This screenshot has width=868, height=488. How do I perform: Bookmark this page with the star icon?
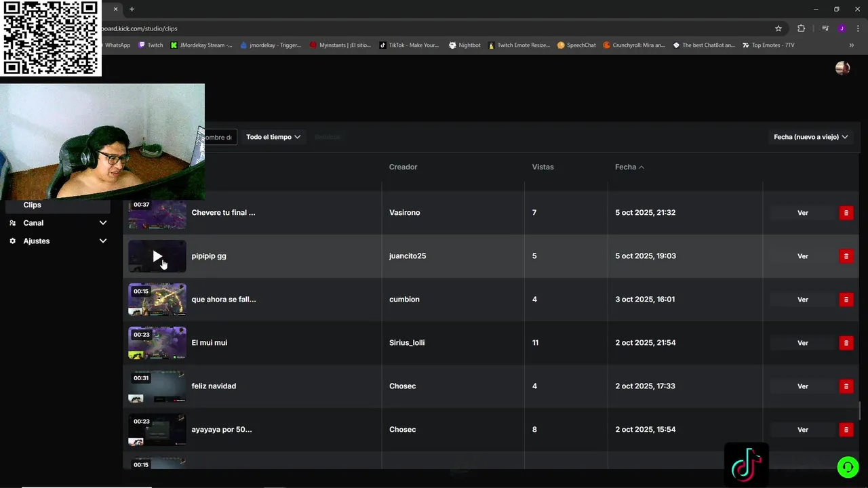coord(778,28)
